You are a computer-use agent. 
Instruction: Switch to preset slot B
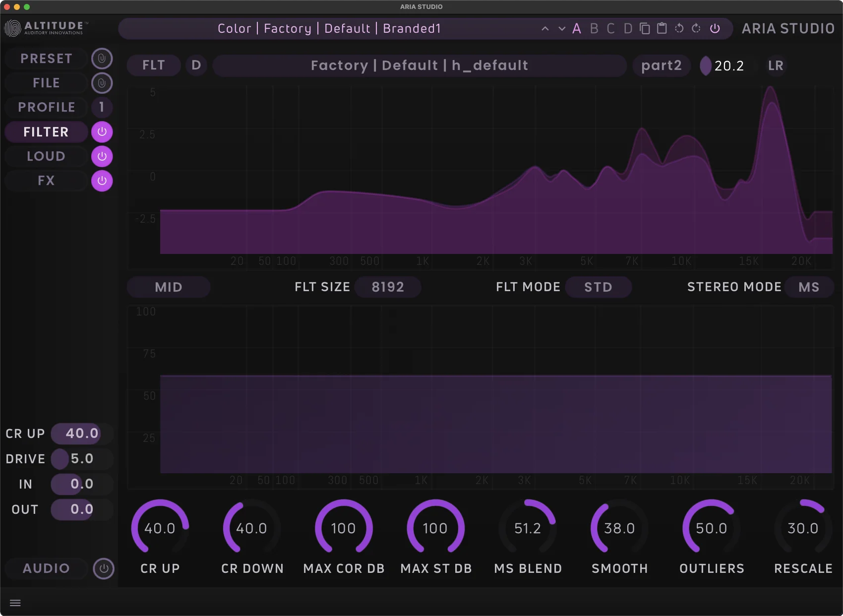point(594,29)
